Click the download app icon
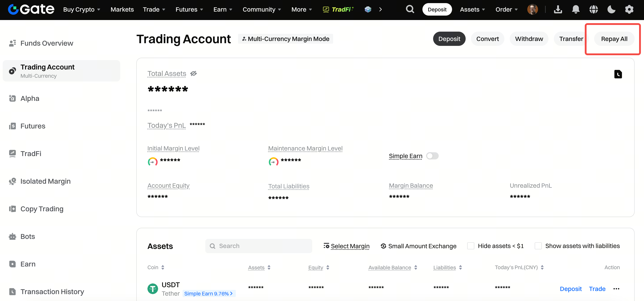 tap(558, 10)
